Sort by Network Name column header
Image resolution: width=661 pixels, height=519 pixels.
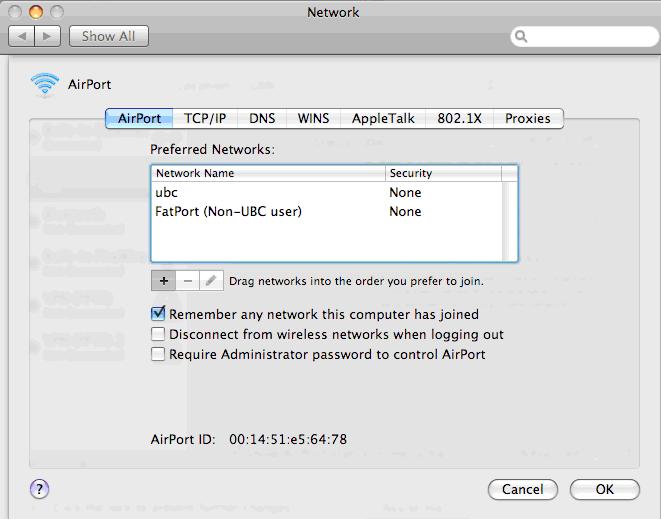click(x=268, y=173)
